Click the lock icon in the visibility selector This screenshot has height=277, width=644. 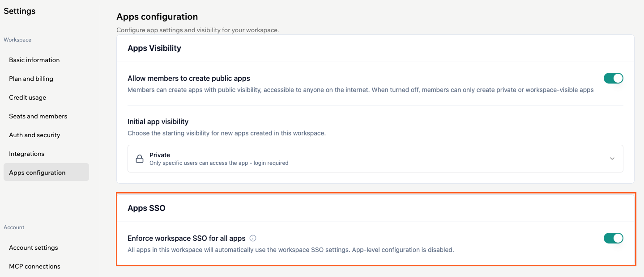click(139, 158)
